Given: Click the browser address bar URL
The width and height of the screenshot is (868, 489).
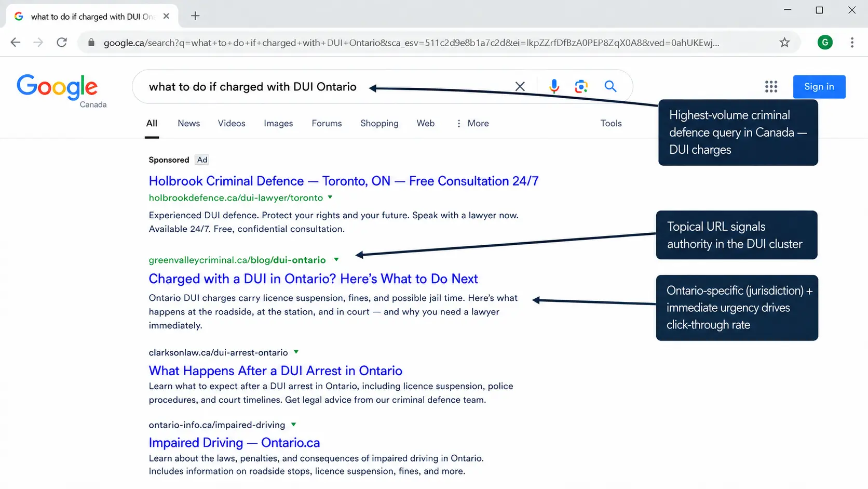Looking at the screenshot, I should (x=411, y=43).
